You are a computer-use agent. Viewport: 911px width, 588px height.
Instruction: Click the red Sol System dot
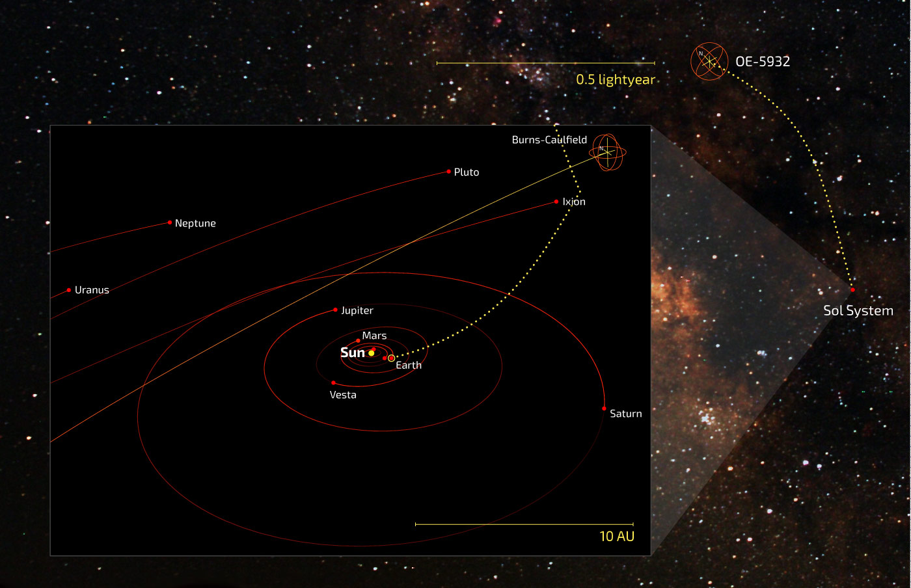coord(852,289)
